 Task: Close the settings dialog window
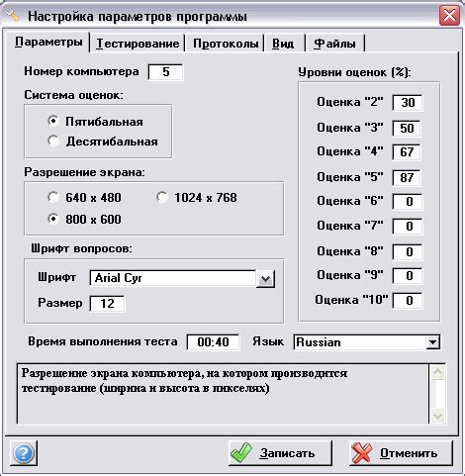click(449, 15)
